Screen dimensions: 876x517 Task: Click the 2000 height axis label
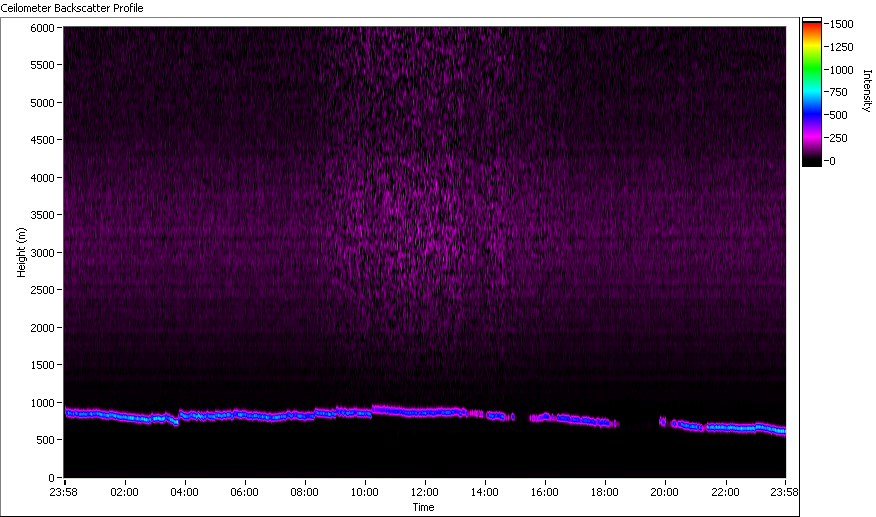tap(42, 328)
